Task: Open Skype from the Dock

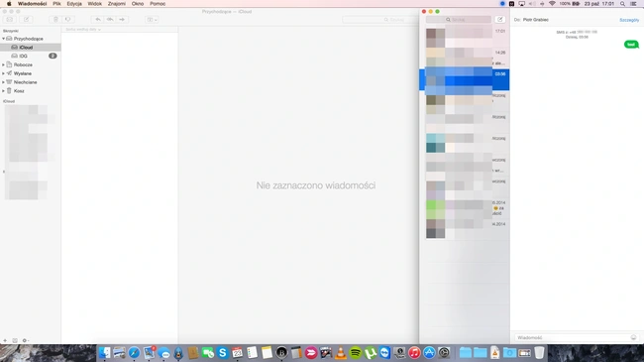Action: click(x=223, y=352)
